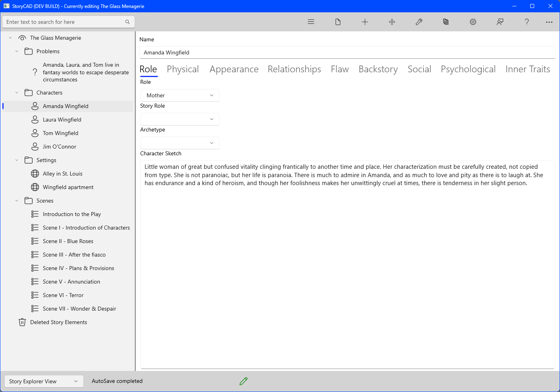This screenshot has width=560, height=392.
Task: Open the hamburger menu in the toolbar
Action: [311, 22]
